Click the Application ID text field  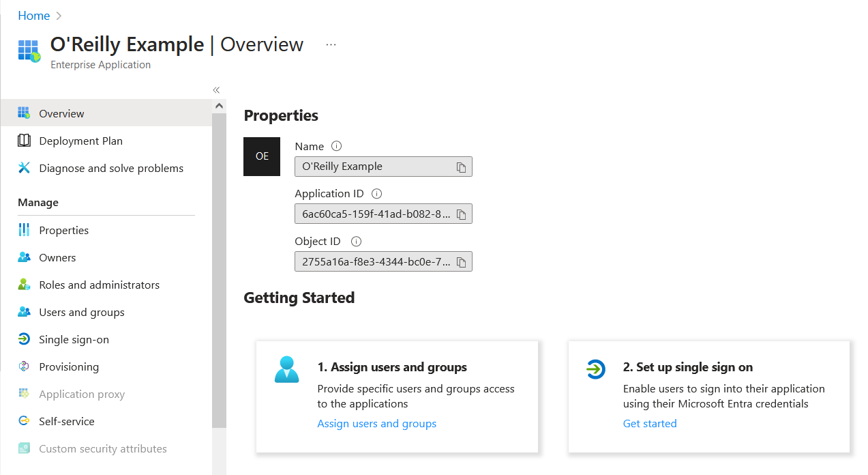click(383, 214)
